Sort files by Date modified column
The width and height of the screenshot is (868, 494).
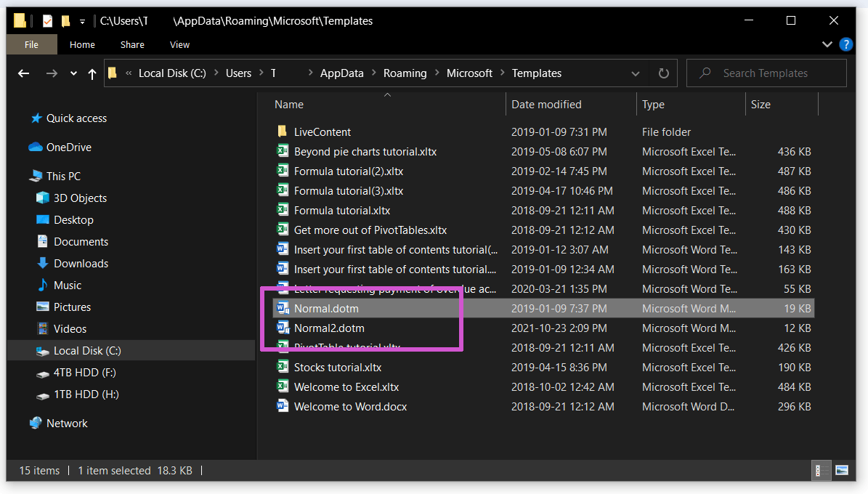click(546, 105)
